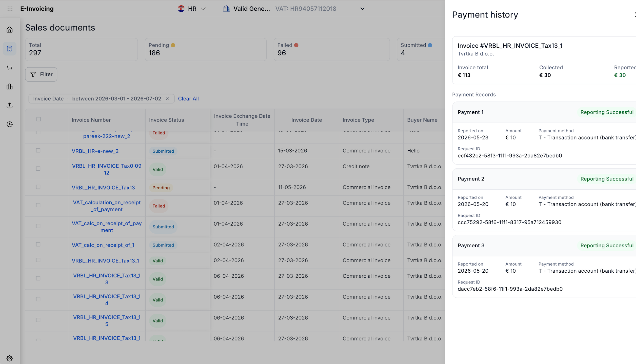
Task: Click the Filter button
Action: [x=41, y=74]
